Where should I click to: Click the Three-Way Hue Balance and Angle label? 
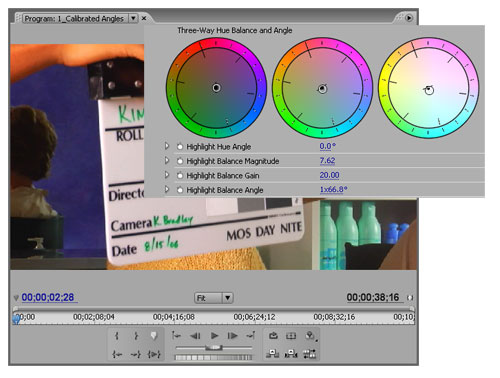tap(235, 30)
